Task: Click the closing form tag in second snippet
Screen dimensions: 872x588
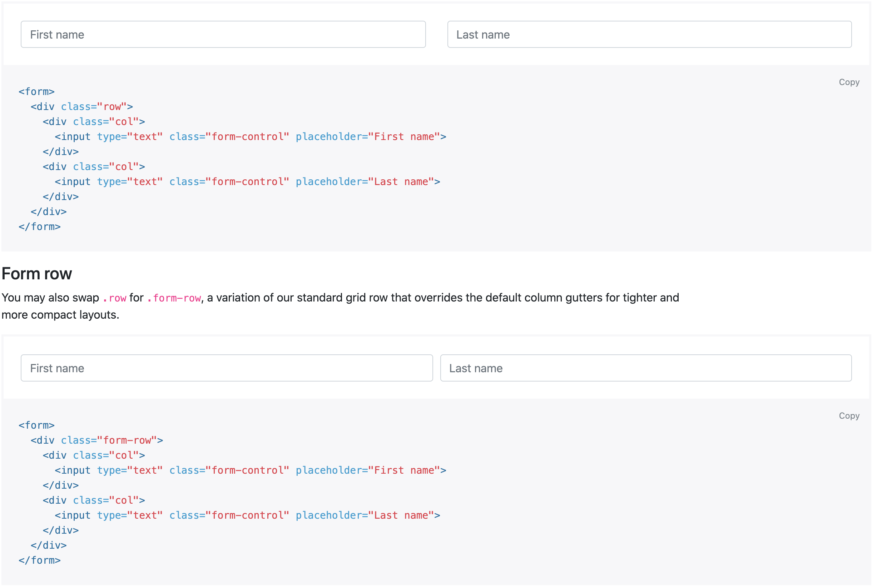Action: click(40, 560)
